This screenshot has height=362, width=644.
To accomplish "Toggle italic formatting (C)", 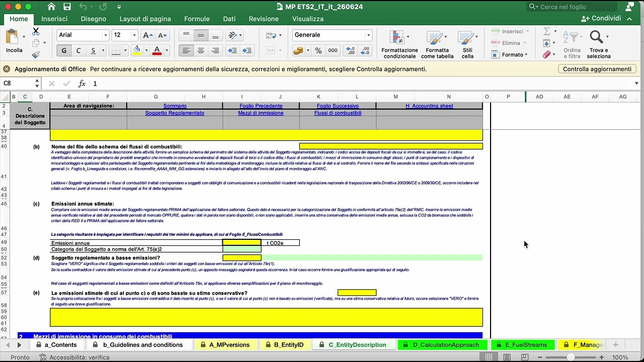I will (78, 51).
